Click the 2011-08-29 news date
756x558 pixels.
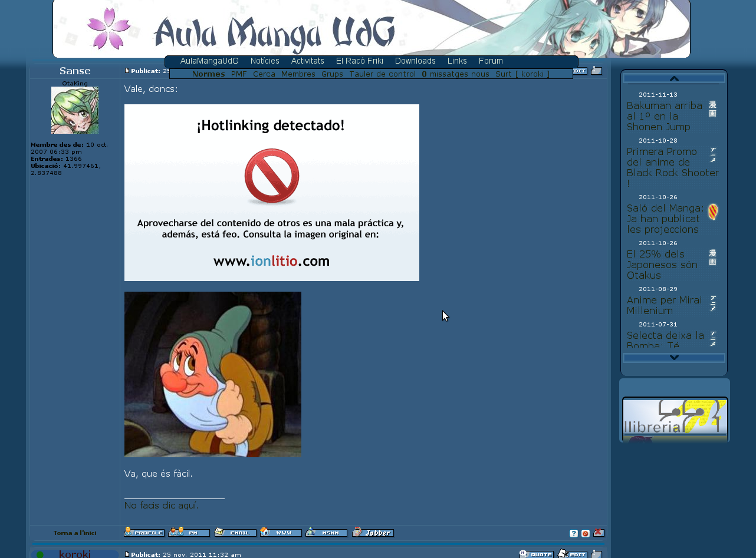pos(658,289)
